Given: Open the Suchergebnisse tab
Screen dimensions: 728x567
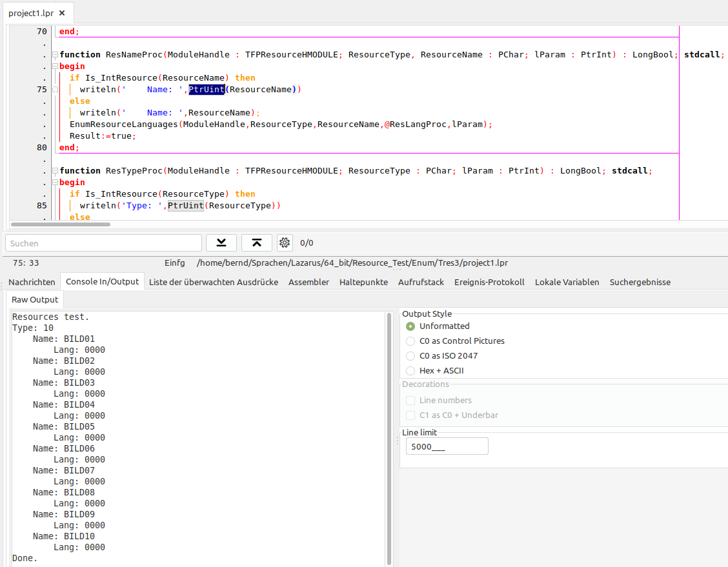Looking at the screenshot, I should (x=640, y=282).
